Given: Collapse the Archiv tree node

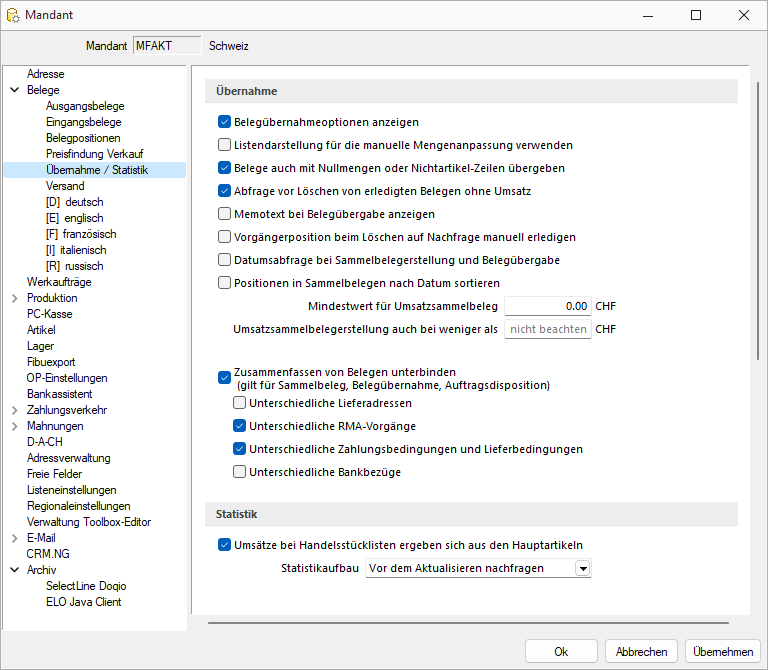Looking at the screenshot, I should [15, 570].
